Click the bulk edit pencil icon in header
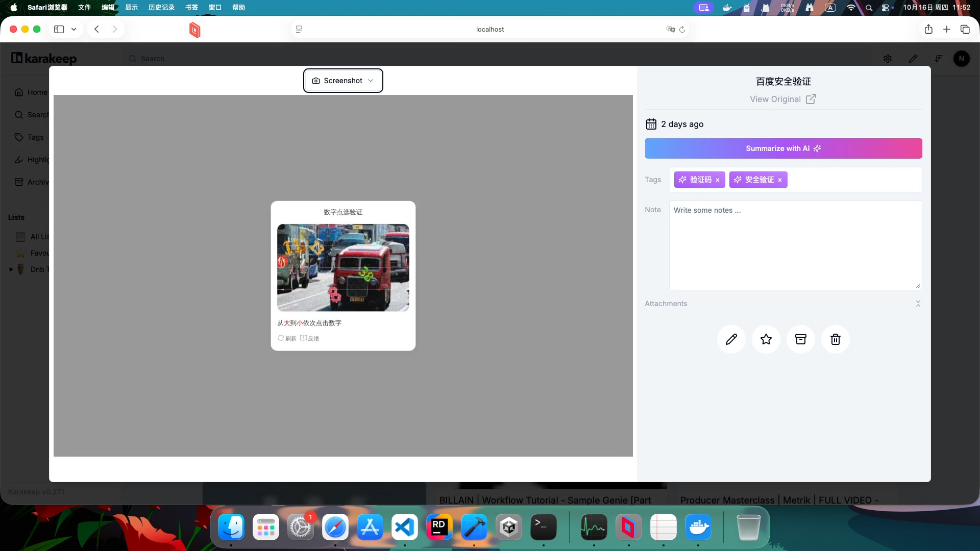This screenshot has height=551, width=980. 913,59
